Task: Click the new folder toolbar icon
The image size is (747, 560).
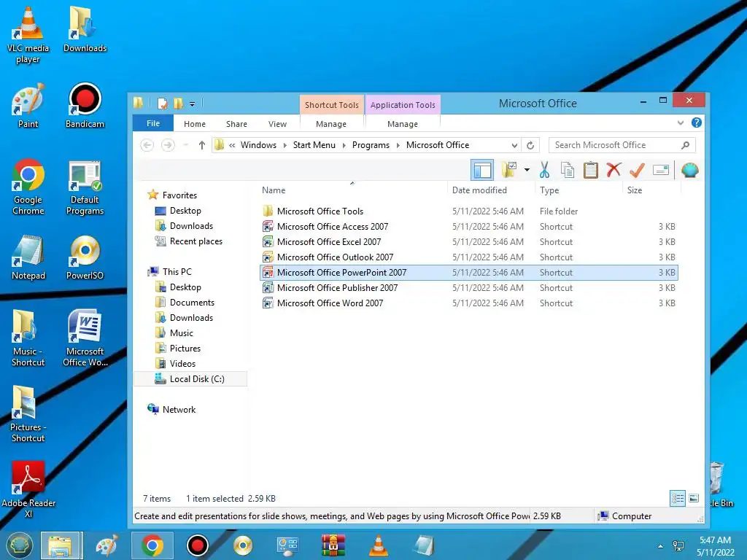Action: (508, 170)
